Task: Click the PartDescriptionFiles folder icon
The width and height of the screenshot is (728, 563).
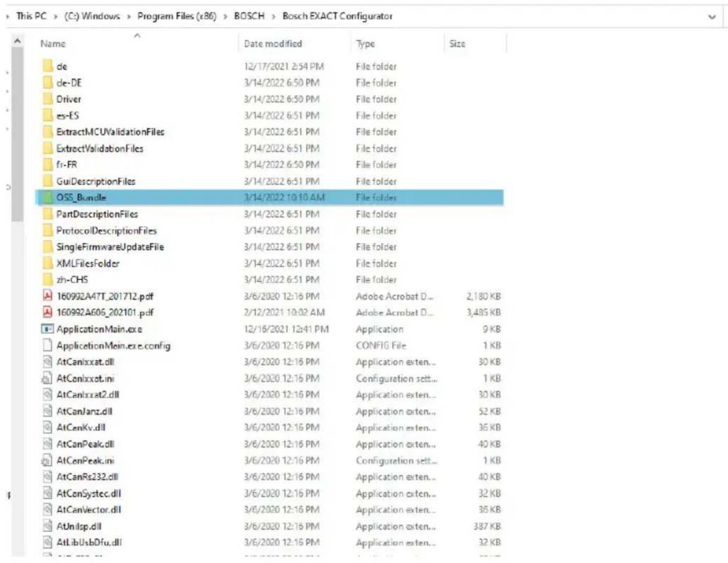Action: pos(48,214)
